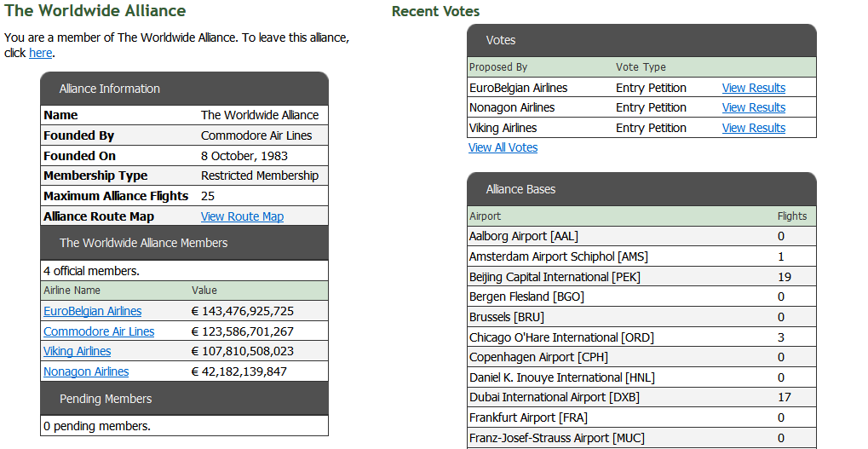This screenshot has width=868, height=449.
Task: Open the View All Votes link
Action: click(503, 147)
